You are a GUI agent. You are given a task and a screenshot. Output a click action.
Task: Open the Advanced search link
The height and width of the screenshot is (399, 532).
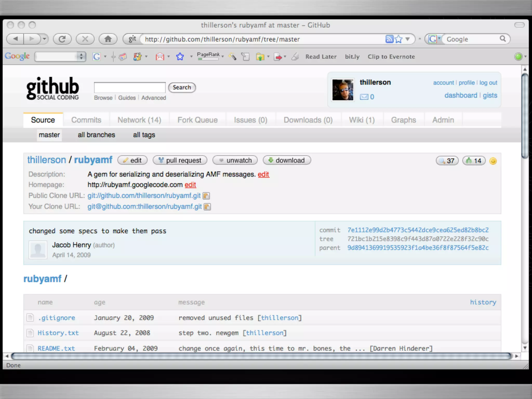coord(154,98)
